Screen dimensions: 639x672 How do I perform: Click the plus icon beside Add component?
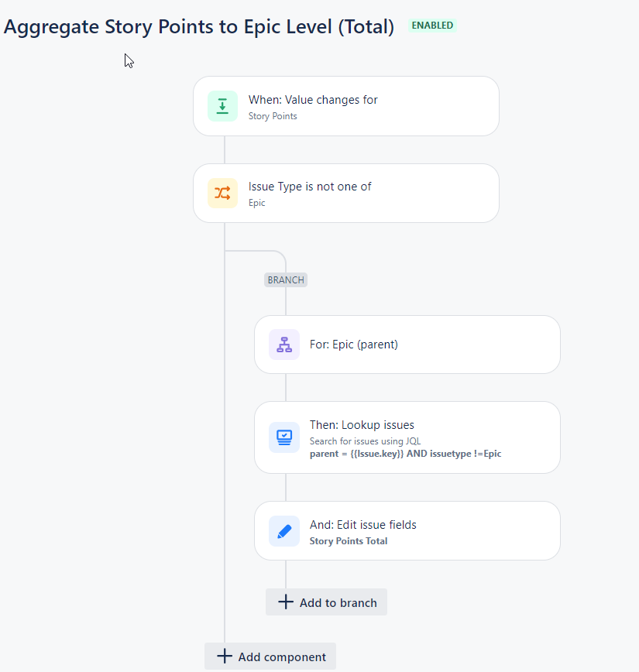[x=225, y=657]
